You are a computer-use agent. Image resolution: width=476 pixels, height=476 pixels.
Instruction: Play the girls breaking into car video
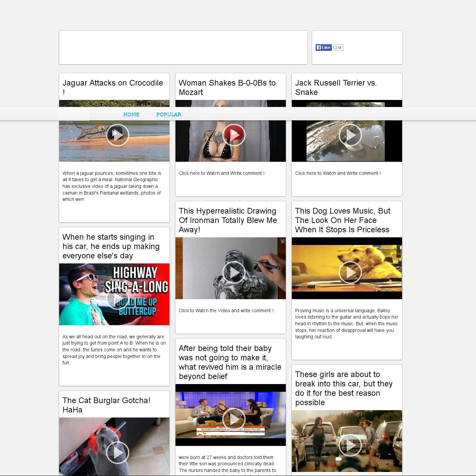click(x=350, y=445)
